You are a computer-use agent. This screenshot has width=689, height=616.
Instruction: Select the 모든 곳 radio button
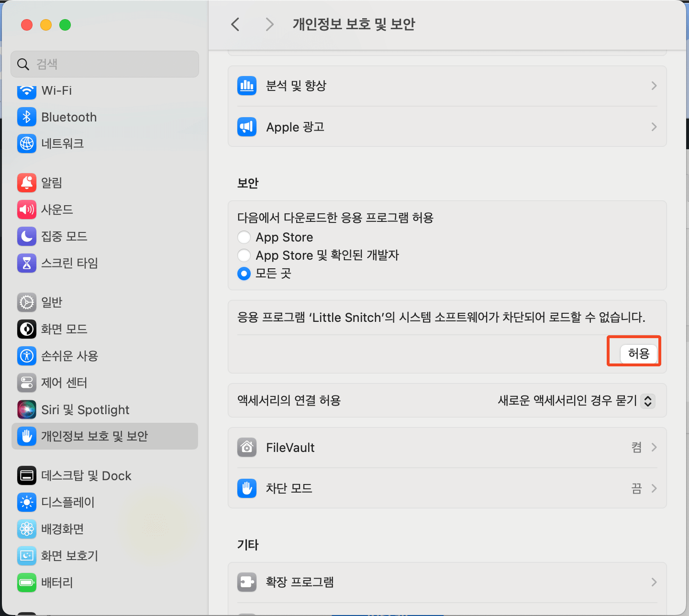point(244,274)
